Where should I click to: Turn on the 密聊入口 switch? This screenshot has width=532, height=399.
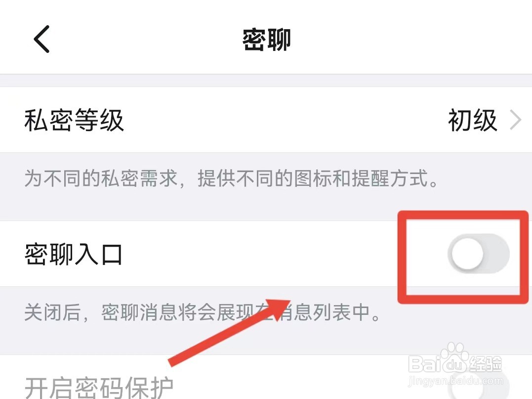click(x=478, y=254)
